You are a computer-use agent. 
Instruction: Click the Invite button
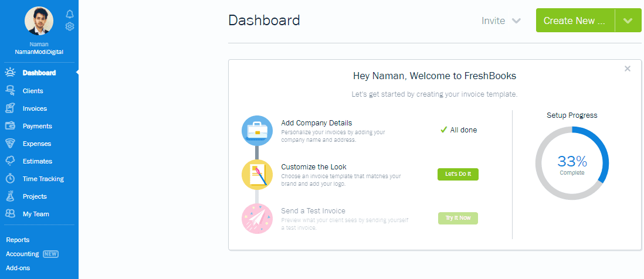pyautogui.click(x=493, y=21)
